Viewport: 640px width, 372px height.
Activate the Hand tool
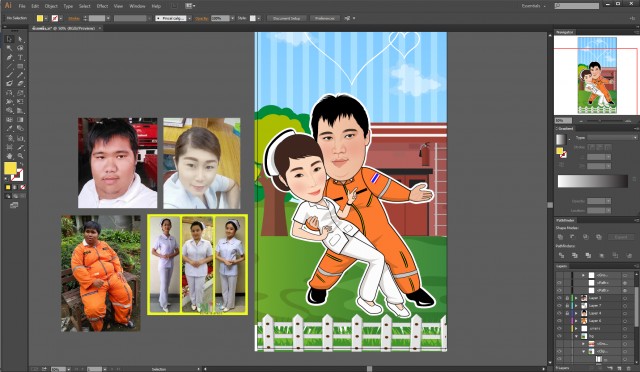(x=9, y=156)
